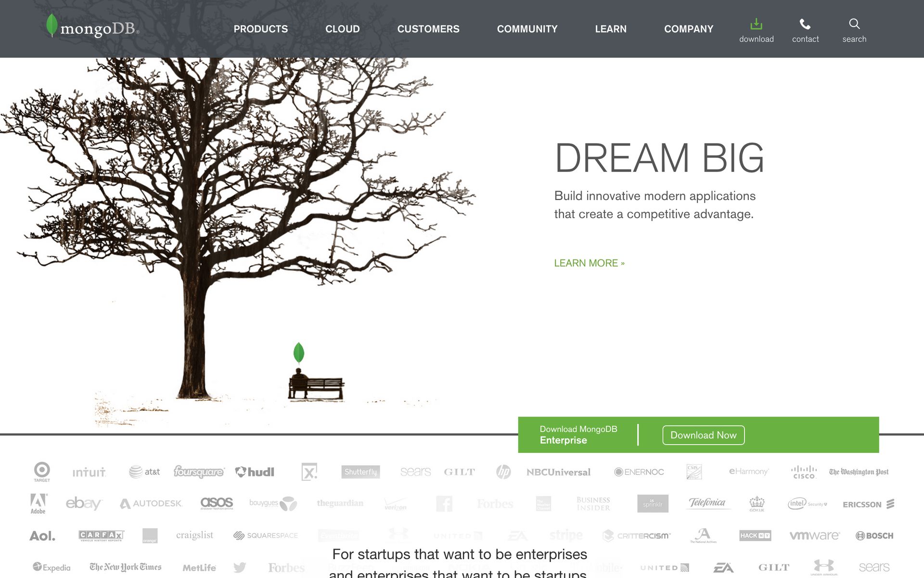The image size is (924, 578).
Task: Click the Cisco logo in customer list
Action: click(804, 472)
